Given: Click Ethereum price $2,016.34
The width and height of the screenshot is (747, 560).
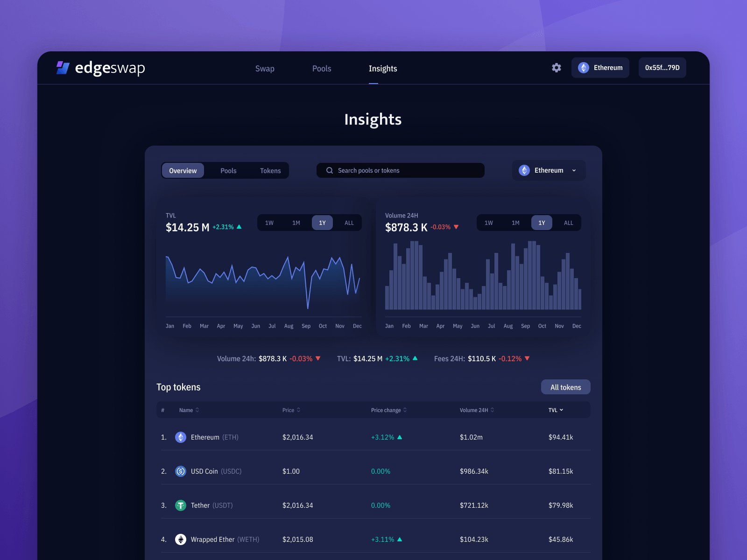Looking at the screenshot, I should [x=298, y=437].
